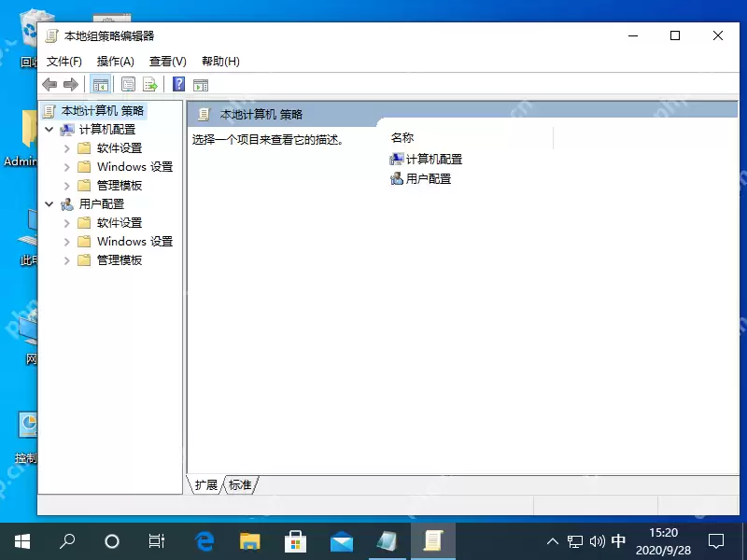The image size is (747, 560).
Task: Expand 管理模板 under 用户配置
Action: pos(67,259)
